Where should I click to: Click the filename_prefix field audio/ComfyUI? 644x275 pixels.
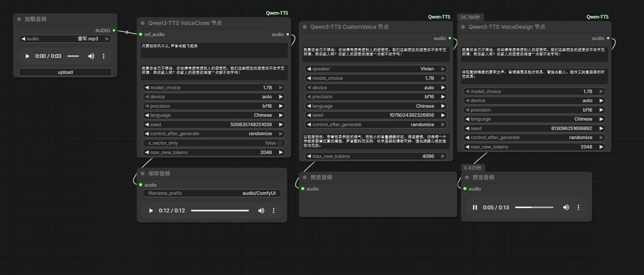[x=211, y=193]
